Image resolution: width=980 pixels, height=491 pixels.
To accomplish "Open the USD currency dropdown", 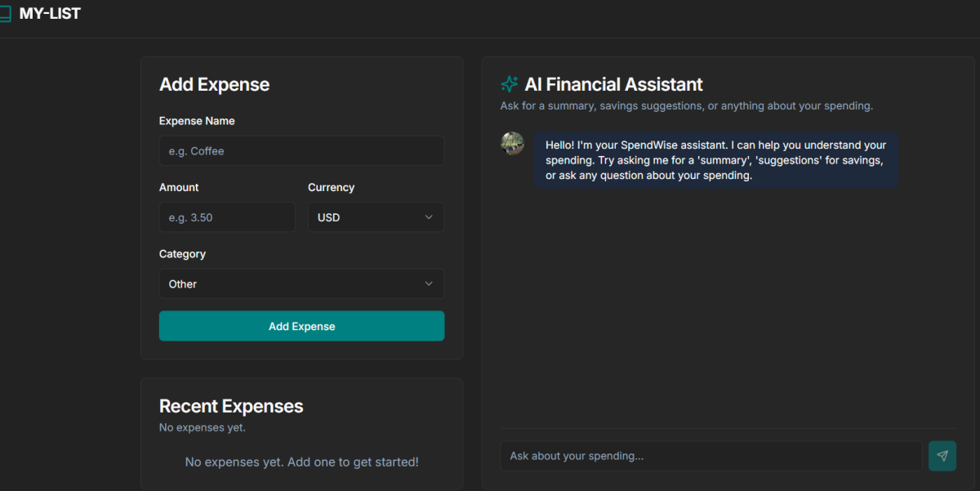I will 376,217.
